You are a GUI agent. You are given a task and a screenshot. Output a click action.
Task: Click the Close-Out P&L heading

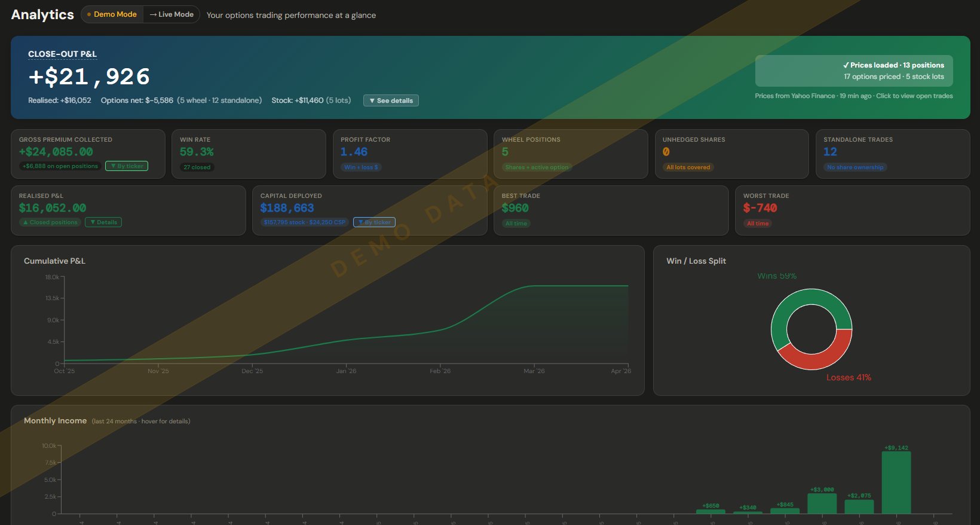pos(62,54)
